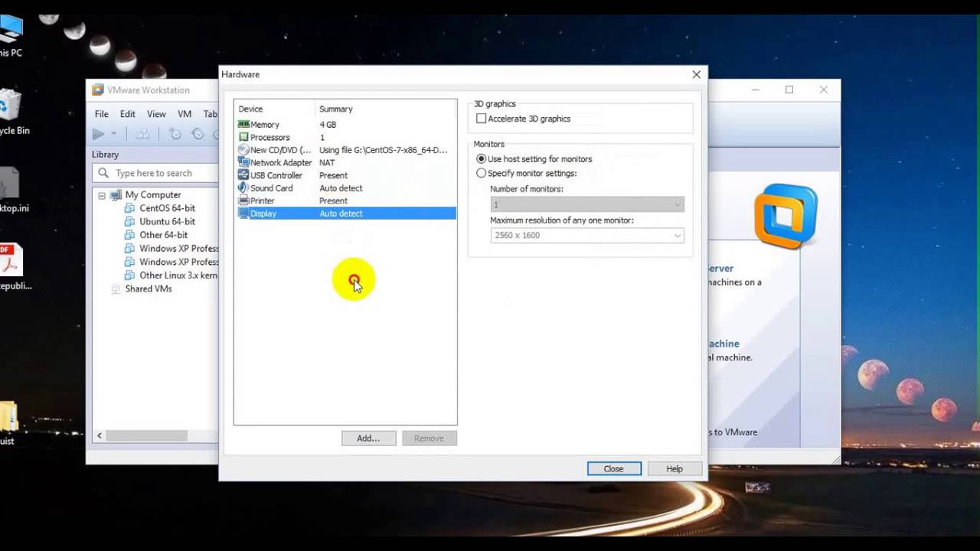Click the Device column header
Screen dimensions: 980x551
[x=274, y=109]
